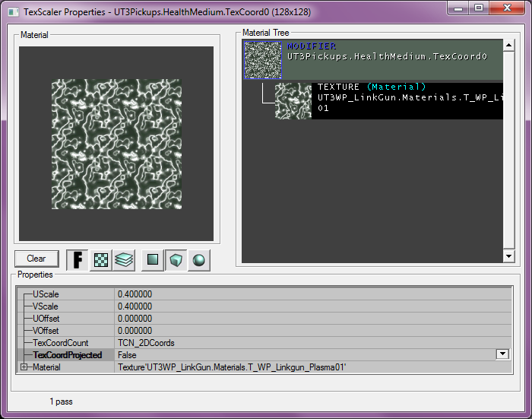This screenshot has width=532, height=419.
Task: Select the sphere preview shape icon
Action: pyautogui.click(x=199, y=260)
